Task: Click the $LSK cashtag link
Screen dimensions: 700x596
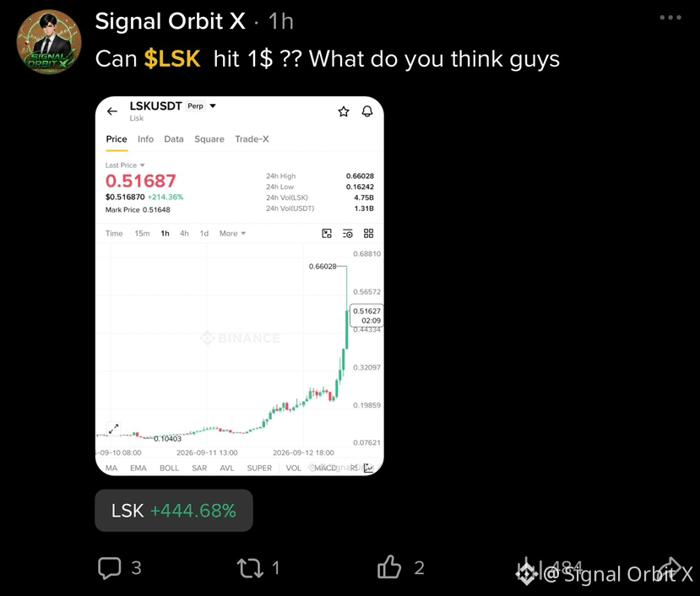Action: coord(172,59)
